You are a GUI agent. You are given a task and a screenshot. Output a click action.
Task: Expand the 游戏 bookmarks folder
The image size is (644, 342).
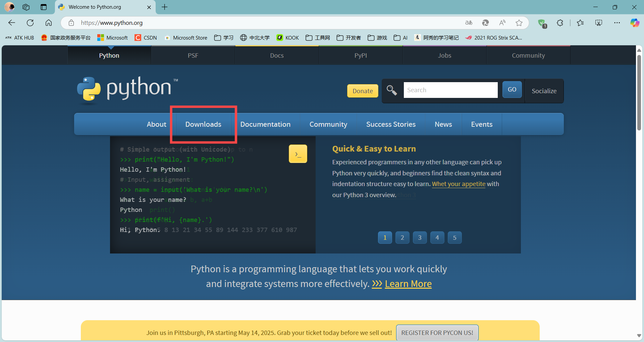tap(377, 38)
